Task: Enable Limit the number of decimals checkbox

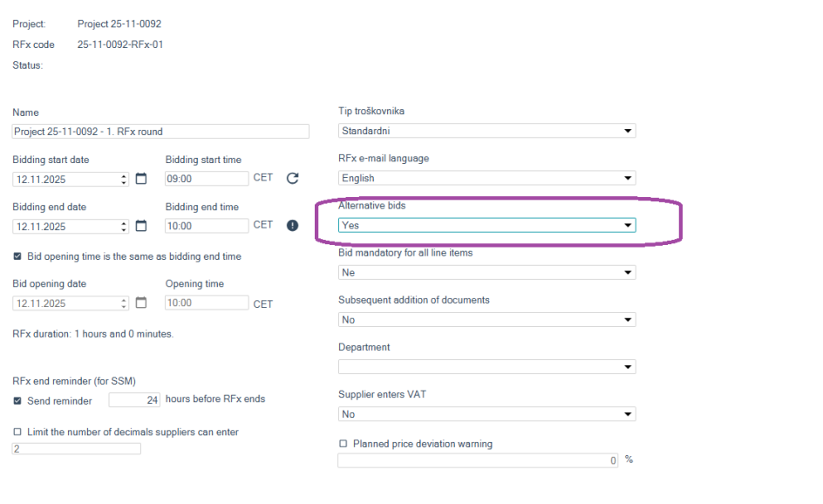Action: tap(17, 432)
